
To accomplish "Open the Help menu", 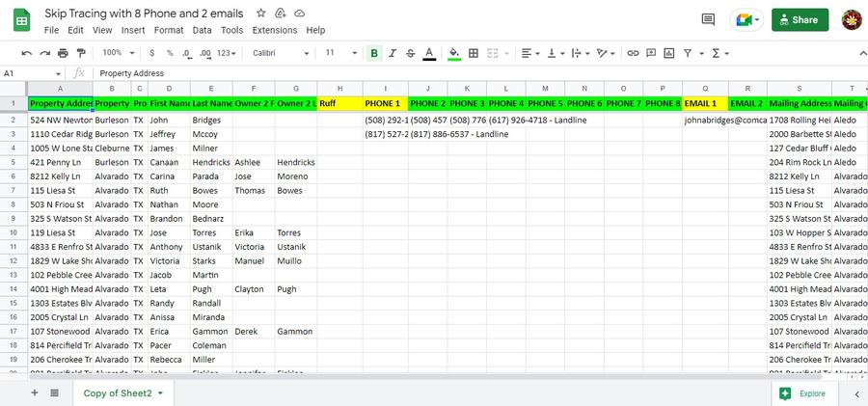I will coord(315,31).
